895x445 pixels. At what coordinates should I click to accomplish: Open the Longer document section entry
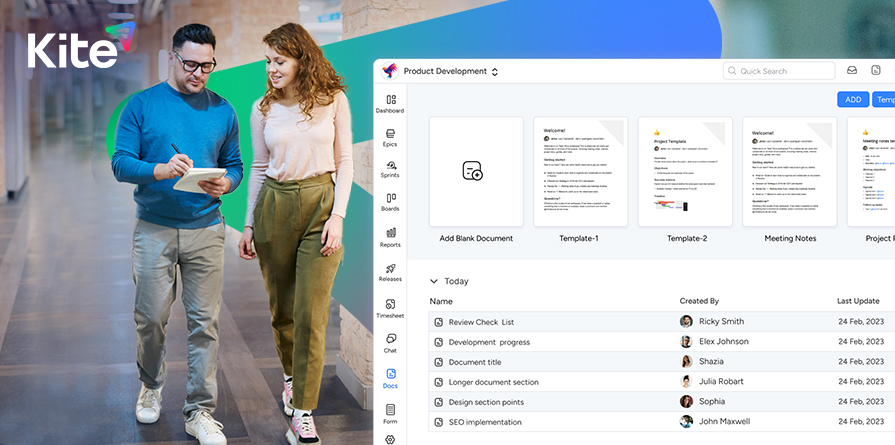(x=494, y=382)
